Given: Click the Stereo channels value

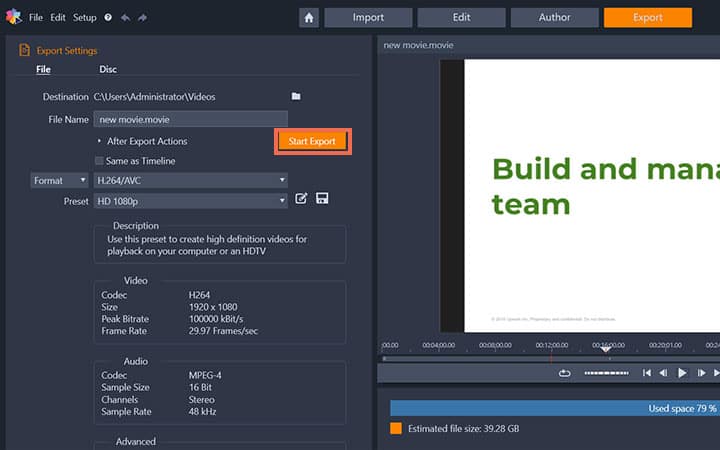Looking at the screenshot, I should tap(202, 399).
